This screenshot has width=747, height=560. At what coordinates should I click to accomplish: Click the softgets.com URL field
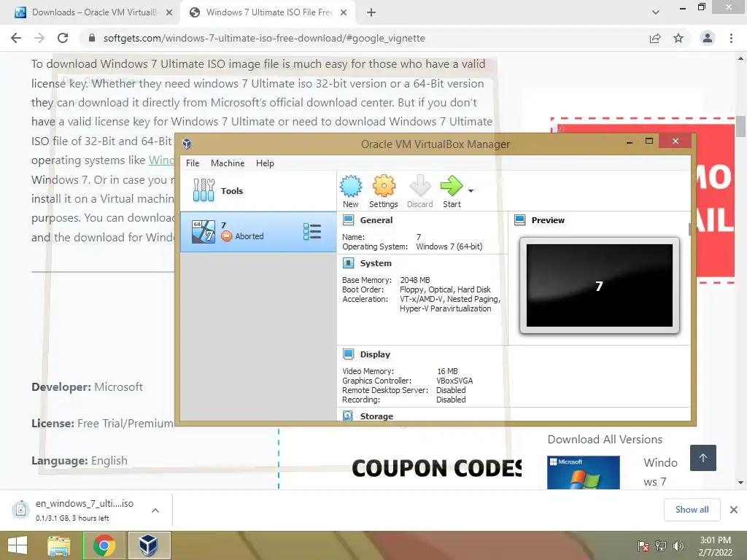[x=264, y=38]
